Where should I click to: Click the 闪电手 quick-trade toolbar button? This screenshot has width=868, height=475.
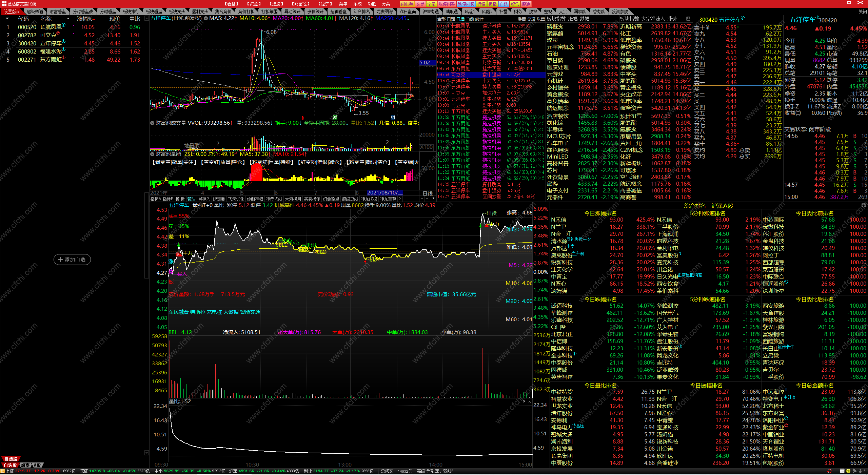tap(407, 4)
